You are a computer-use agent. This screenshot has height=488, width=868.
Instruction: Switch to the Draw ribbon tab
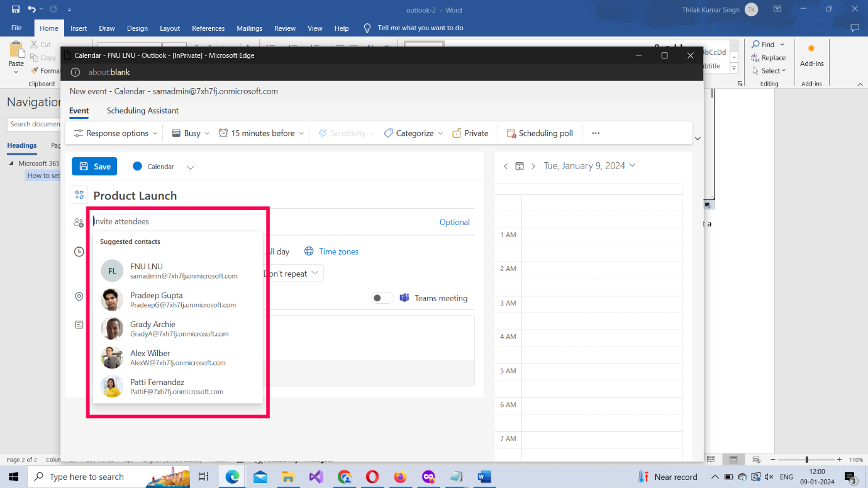[107, 28]
